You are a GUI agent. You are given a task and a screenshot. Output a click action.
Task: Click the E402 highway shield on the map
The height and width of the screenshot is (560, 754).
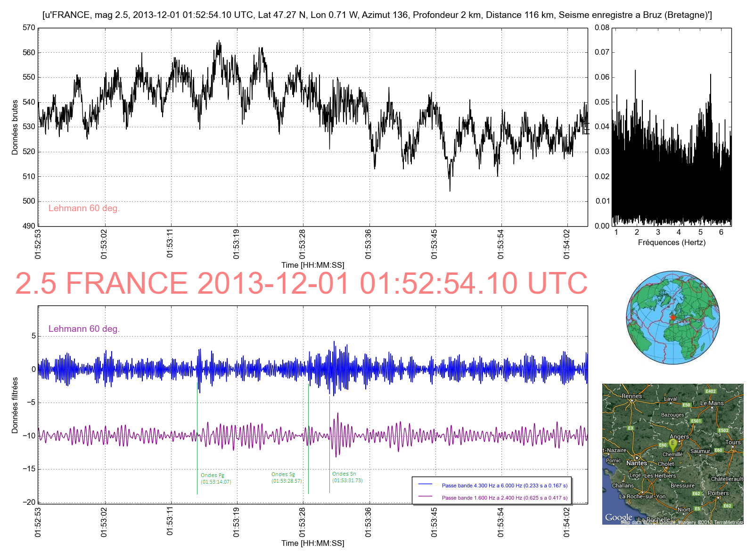(x=711, y=391)
